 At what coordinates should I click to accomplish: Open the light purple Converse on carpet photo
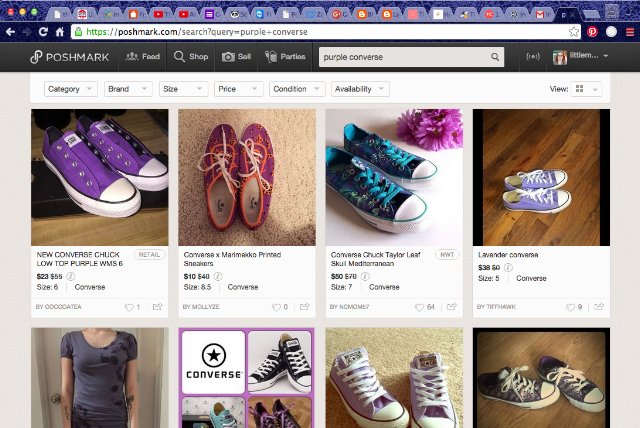(x=394, y=378)
